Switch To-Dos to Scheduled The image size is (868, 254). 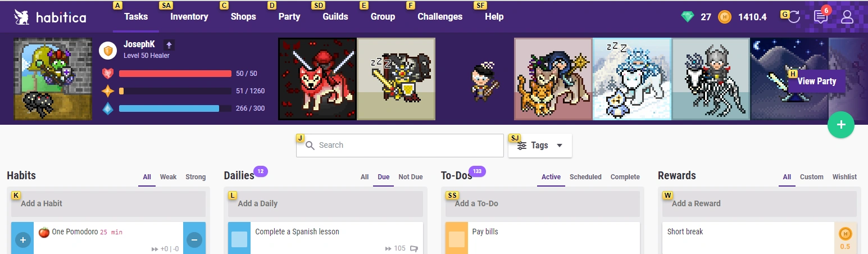[x=585, y=176]
